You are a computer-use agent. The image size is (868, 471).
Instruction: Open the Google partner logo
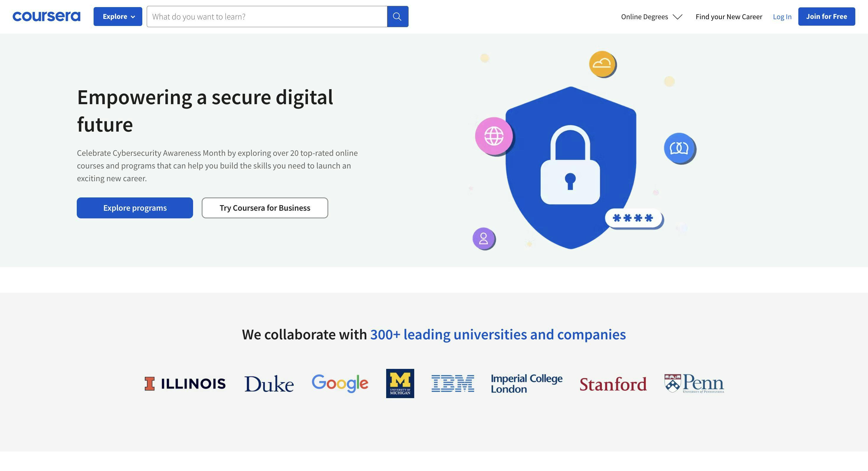340,383
